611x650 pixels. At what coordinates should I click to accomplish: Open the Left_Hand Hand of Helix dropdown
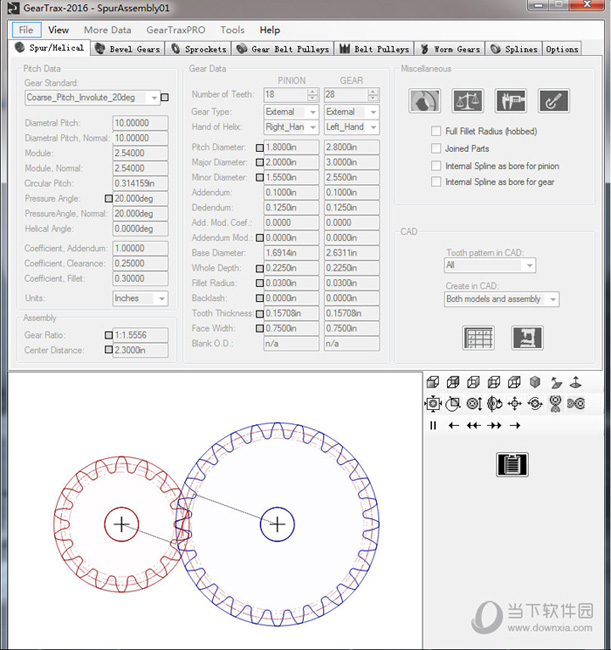coord(352,127)
